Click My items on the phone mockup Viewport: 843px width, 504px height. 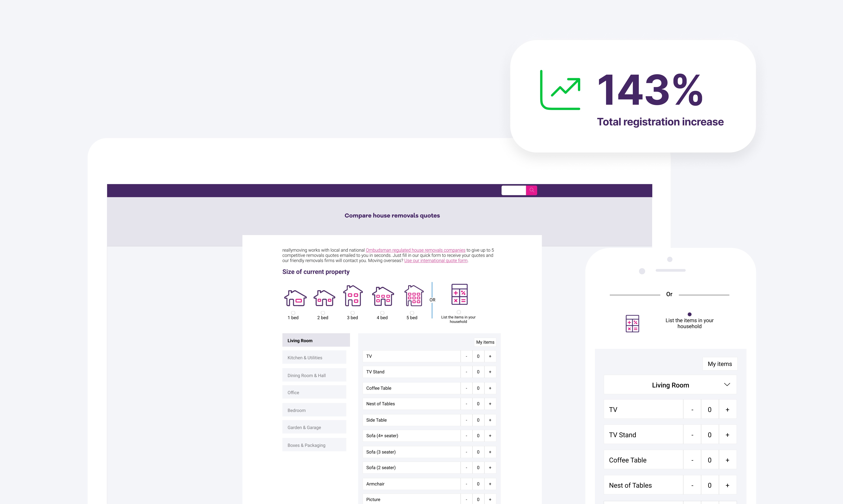(x=720, y=364)
